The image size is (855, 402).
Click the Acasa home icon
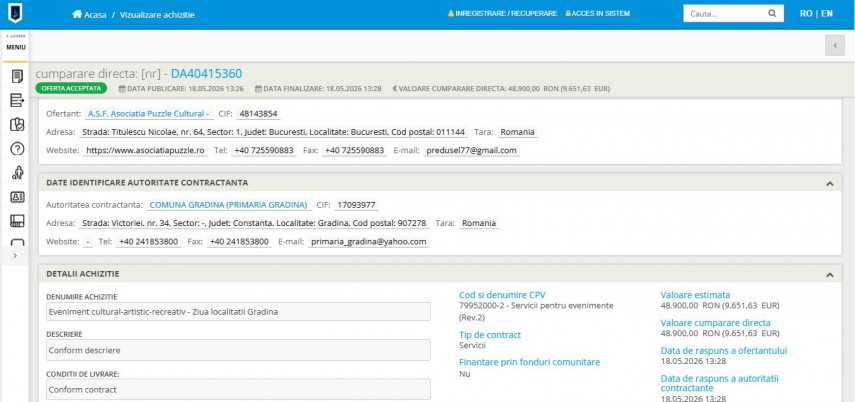[x=77, y=14]
